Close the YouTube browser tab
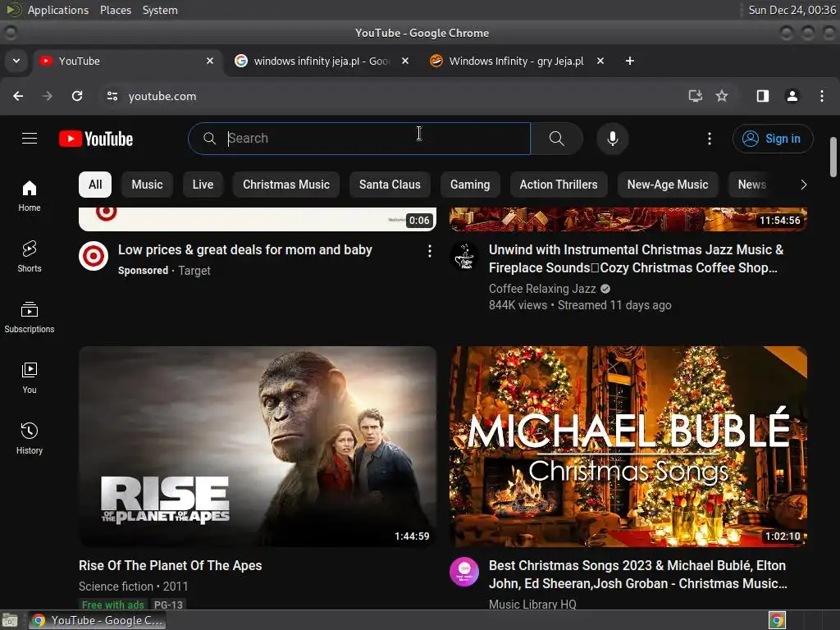840x630 pixels. coord(210,61)
